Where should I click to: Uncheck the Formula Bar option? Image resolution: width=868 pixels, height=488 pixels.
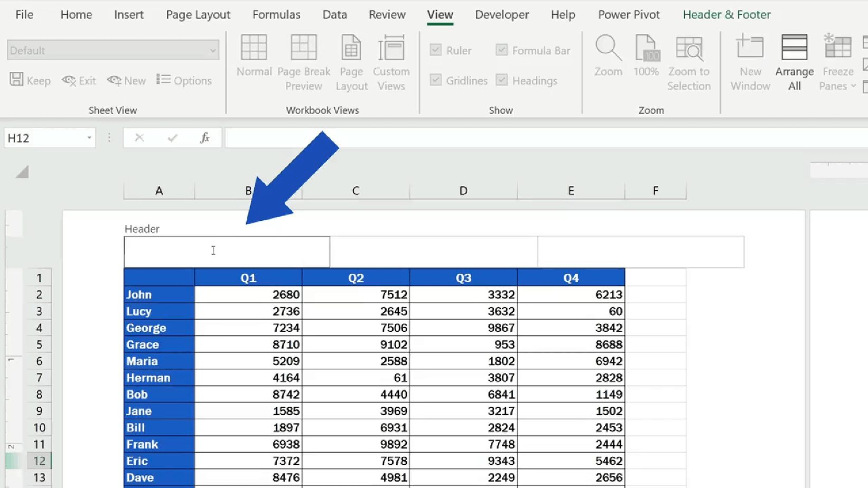coord(501,50)
